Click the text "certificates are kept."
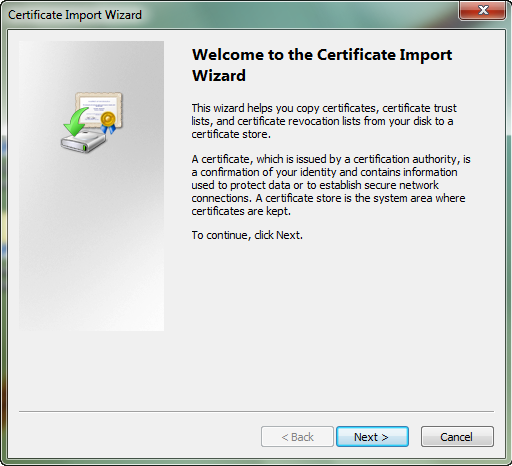The height and width of the screenshot is (466, 512). click(241, 211)
